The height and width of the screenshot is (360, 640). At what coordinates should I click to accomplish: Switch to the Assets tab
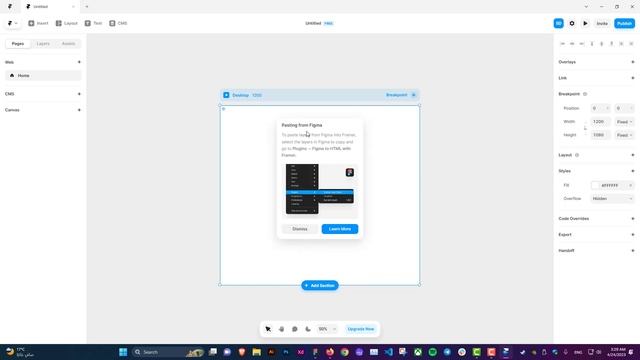pyautogui.click(x=68, y=44)
